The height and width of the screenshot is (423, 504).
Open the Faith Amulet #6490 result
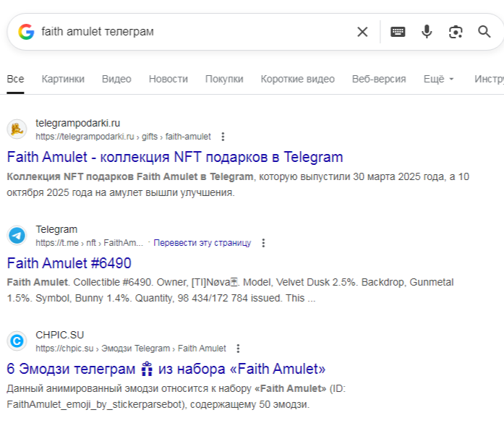coord(69,262)
